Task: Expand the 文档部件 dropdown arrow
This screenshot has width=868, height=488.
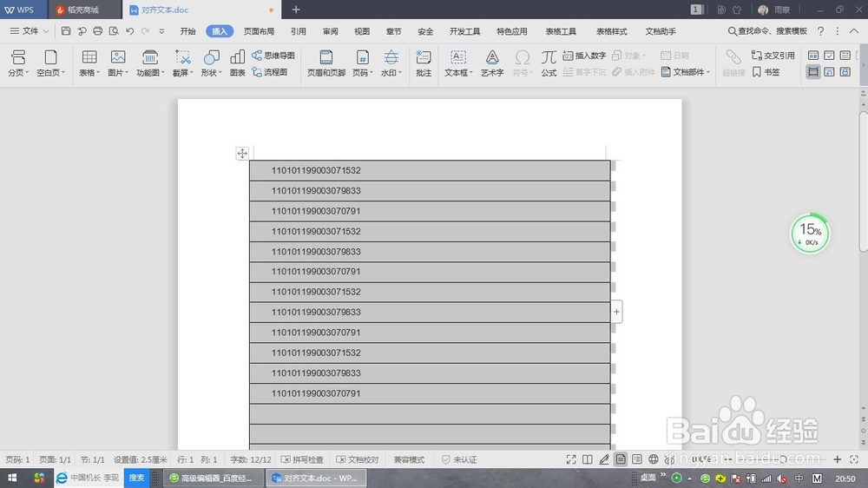Action: (708, 73)
